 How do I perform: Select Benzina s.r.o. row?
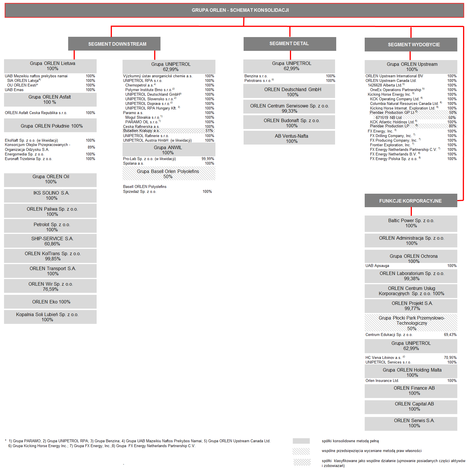pos(290,76)
